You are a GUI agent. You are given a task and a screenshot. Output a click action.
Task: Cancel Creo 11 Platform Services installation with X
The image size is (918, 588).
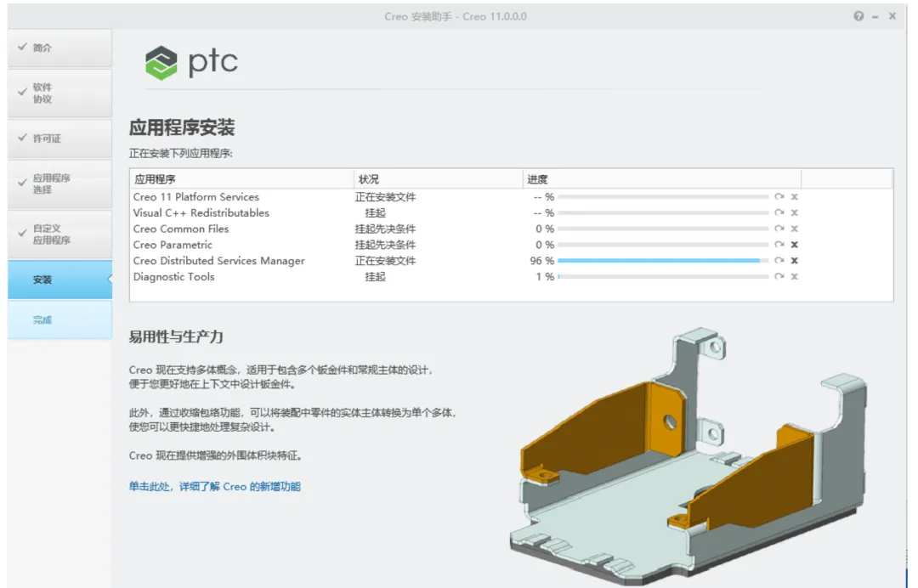click(x=795, y=196)
